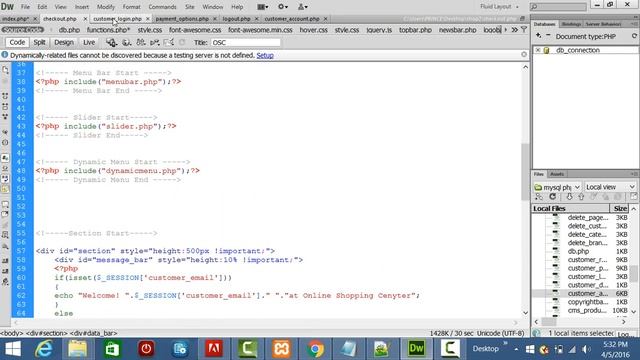Switch to Design view
The width and height of the screenshot is (640, 360).
pyautogui.click(x=64, y=42)
